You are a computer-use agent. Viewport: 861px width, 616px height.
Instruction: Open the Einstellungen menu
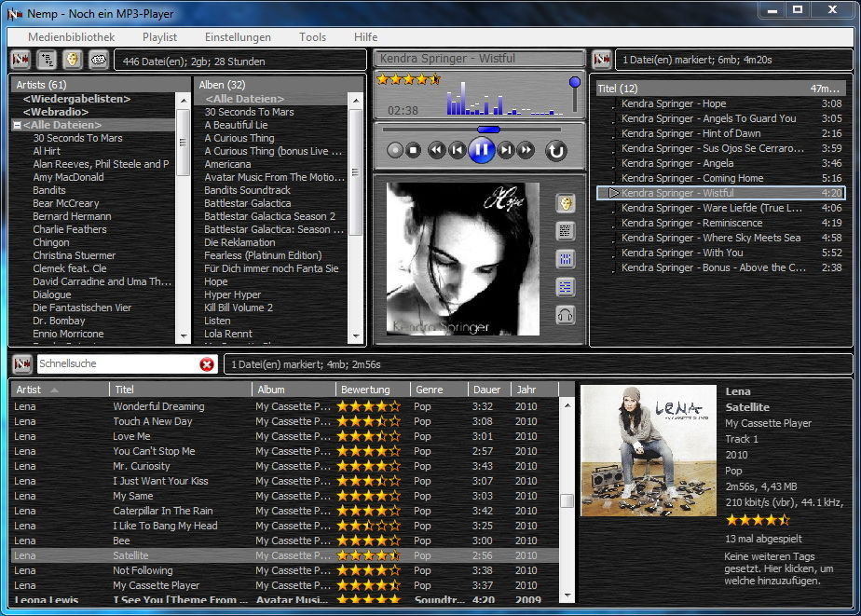coord(238,37)
